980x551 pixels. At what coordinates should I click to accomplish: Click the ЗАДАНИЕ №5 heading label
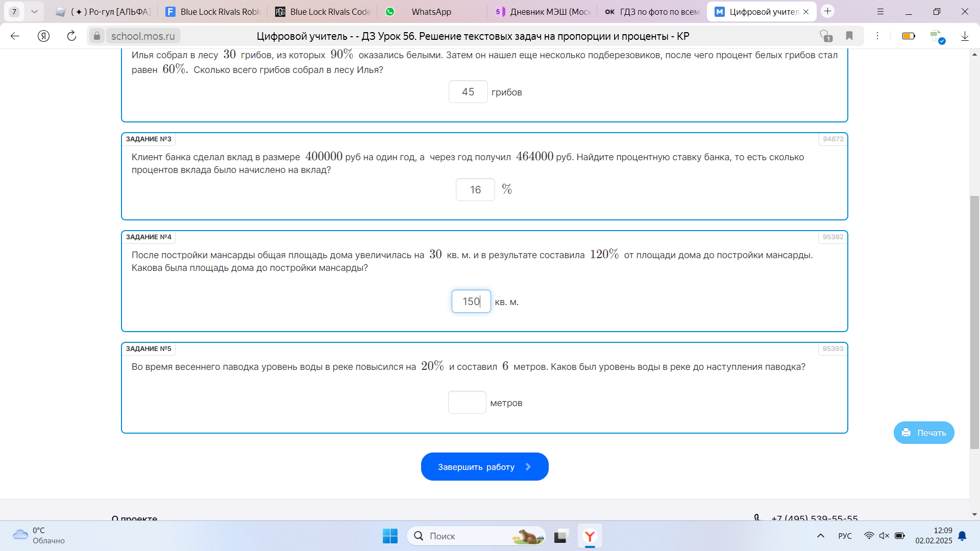coord(149,348)
